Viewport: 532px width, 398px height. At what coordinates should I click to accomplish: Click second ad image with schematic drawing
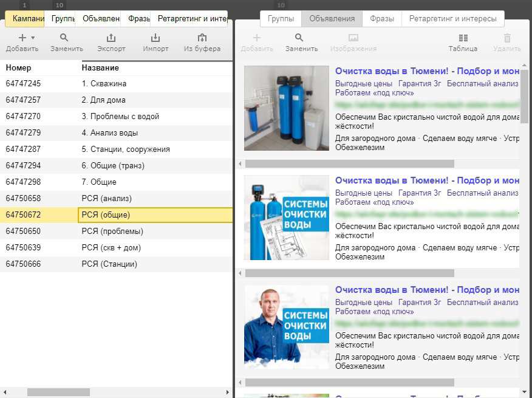[287, 218]
